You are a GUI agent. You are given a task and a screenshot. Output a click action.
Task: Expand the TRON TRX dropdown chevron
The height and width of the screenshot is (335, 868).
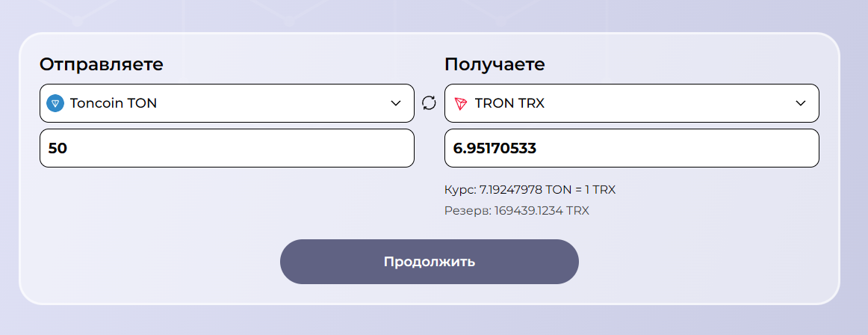(x=801, y=103)
